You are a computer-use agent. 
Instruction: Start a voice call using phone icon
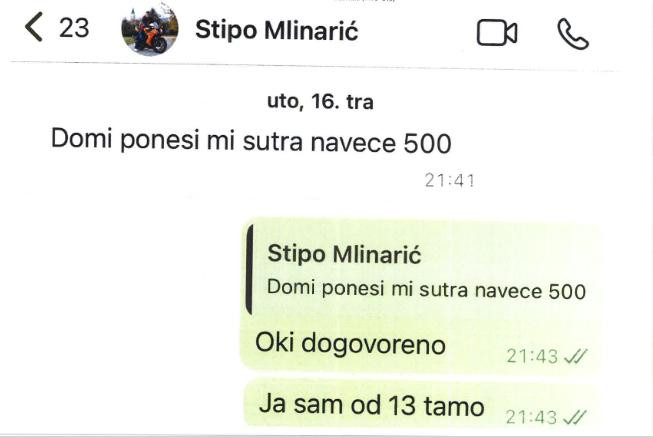click(x=573, y=34)
